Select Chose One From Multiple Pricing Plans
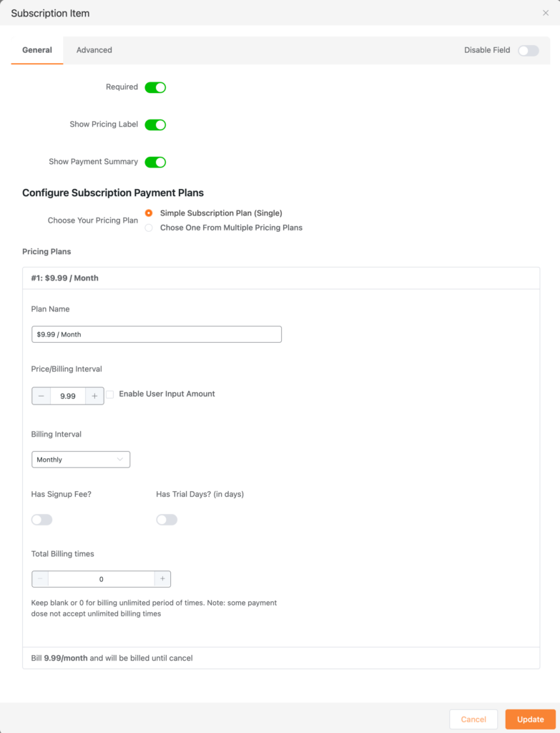Viewport: 560px width, 733px height. [149, 228]
